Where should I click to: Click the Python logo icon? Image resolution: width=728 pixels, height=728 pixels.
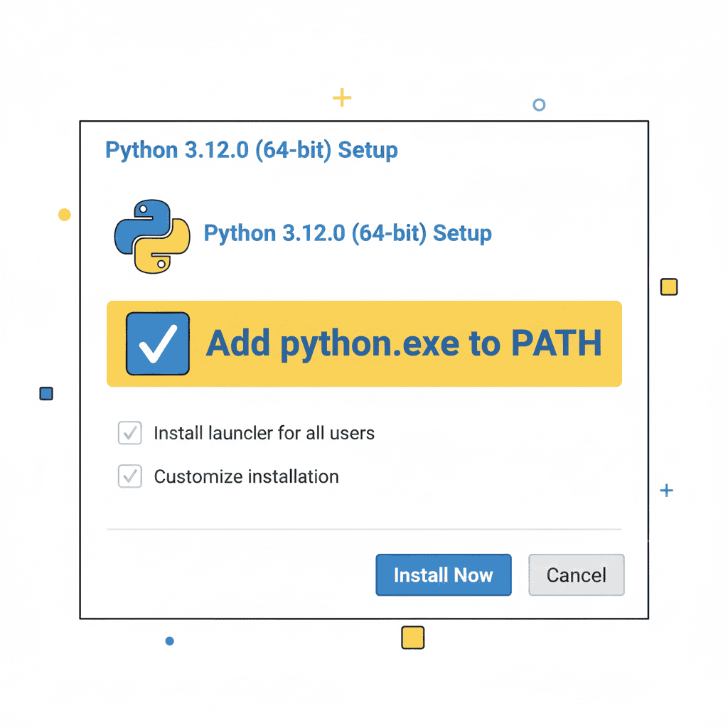pos(151,235)
